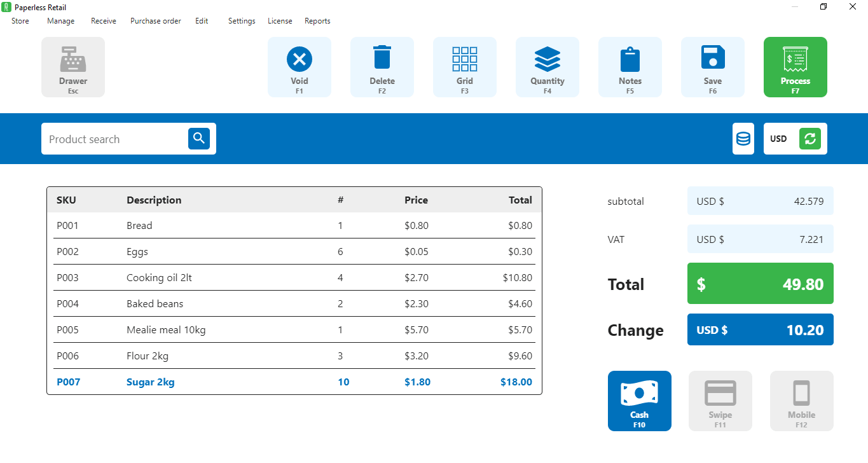The image size is (868, 463).
Task: Open the cash Drawer
Action: tap(73, 67)
